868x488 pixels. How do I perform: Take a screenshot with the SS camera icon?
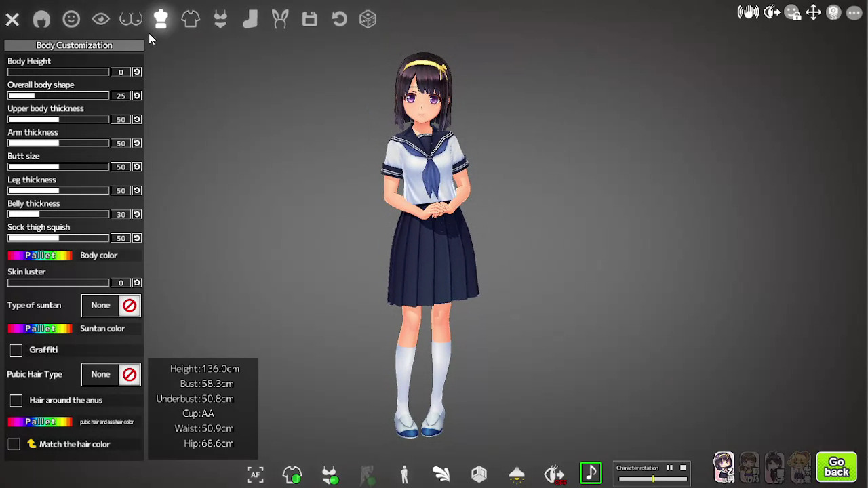tap(834, 12)
